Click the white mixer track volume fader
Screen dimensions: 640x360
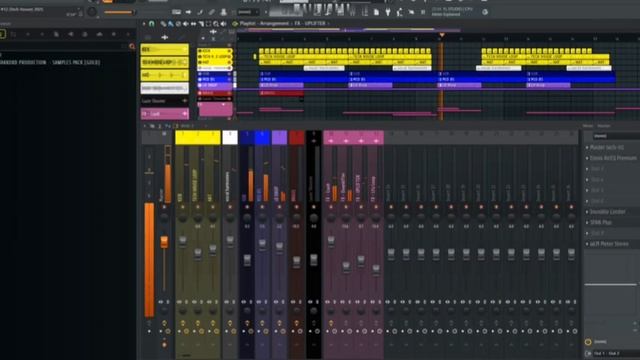coord(230,241)
